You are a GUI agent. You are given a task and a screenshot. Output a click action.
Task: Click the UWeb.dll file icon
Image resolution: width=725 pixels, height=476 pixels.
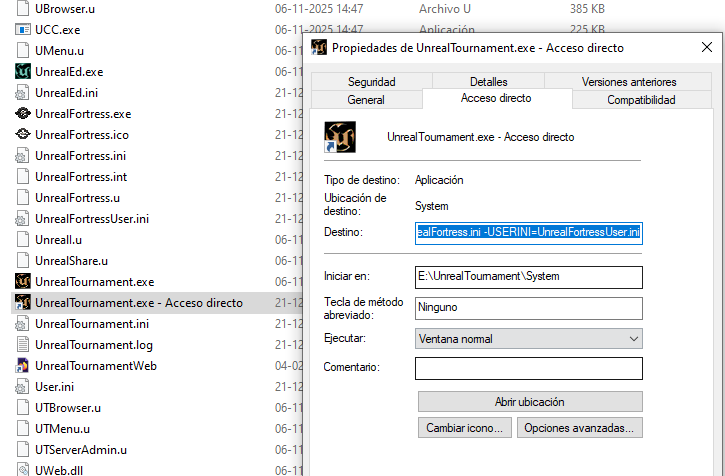(x=23, y=470)
